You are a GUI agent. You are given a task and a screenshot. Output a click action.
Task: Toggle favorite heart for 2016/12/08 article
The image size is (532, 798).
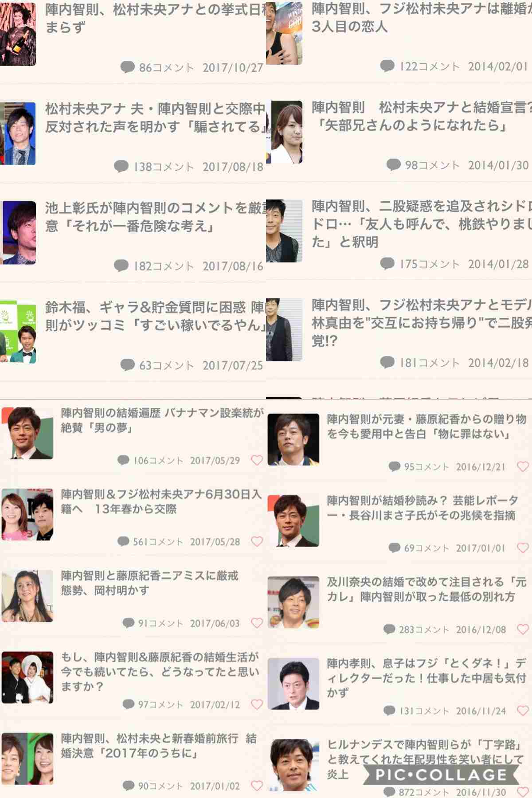coord(523,629)
